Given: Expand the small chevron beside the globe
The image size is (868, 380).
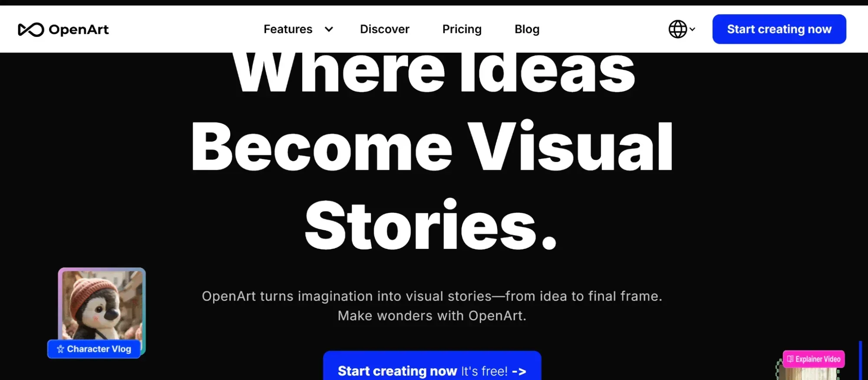Looking at the screenshot, I should point(692,29).
